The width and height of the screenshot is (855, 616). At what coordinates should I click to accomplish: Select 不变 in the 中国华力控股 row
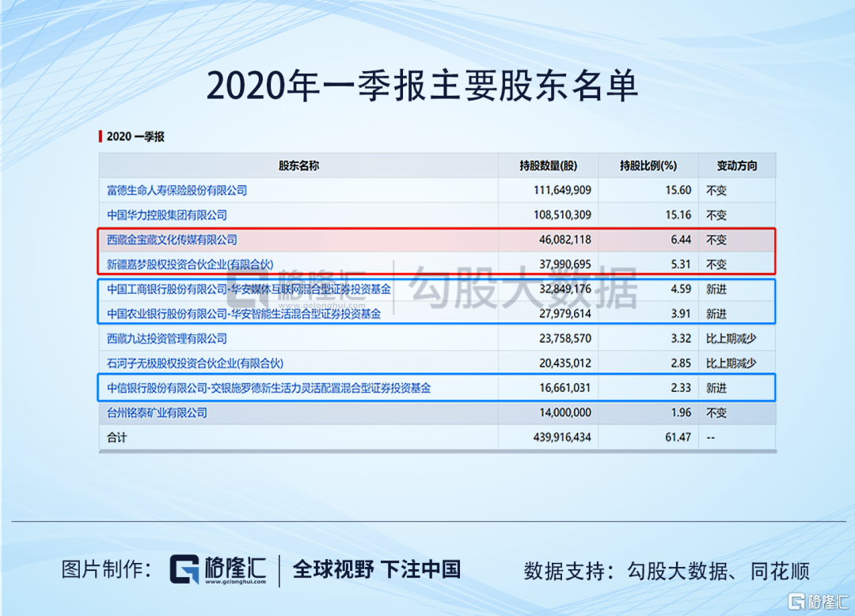[716, 215]
